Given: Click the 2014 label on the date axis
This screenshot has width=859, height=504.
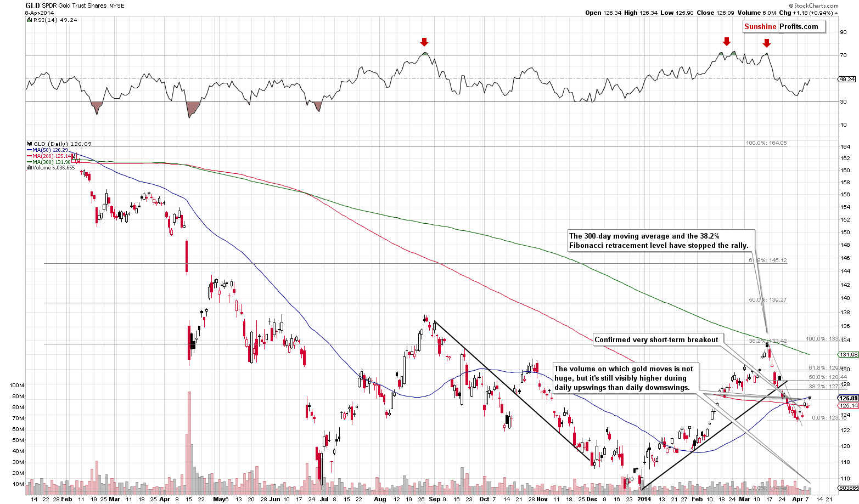Looking at the screenshot, I should [x=644, y=500].
